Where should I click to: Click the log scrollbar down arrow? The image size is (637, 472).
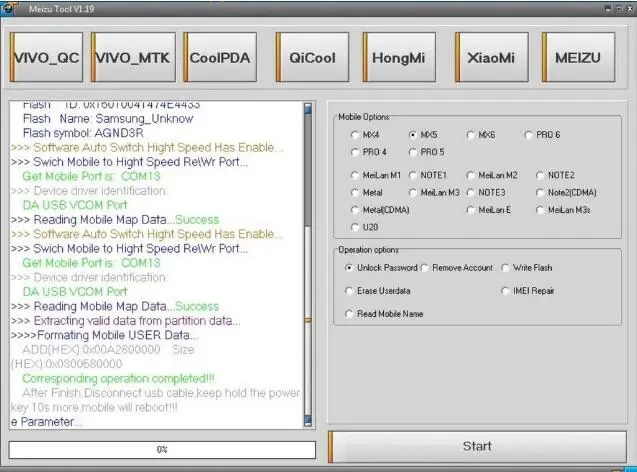click(308, 420)
